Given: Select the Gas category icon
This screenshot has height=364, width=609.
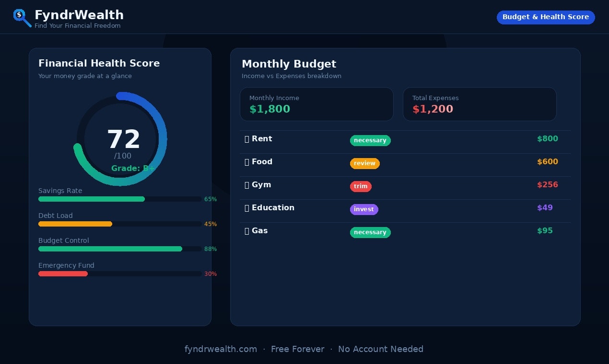Looking at the screenshot, I should tap(246, 231).
